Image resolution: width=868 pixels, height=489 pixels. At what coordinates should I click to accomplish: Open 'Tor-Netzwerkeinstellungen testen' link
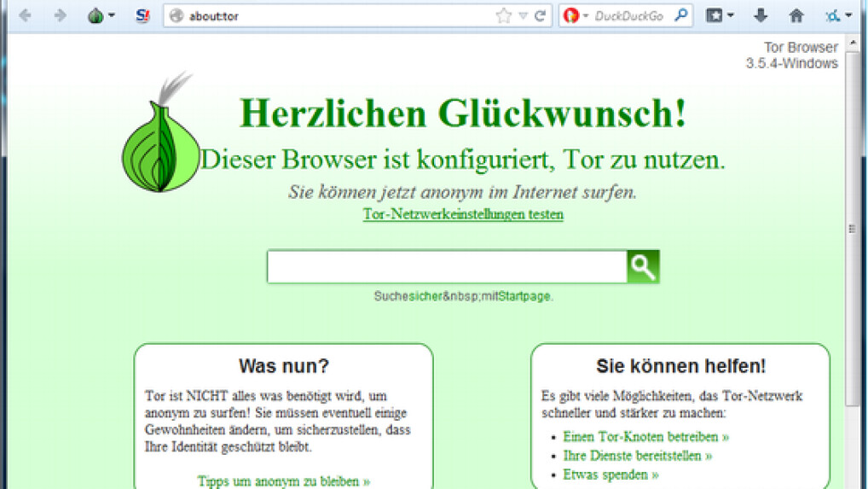click(x=463, y=214)
